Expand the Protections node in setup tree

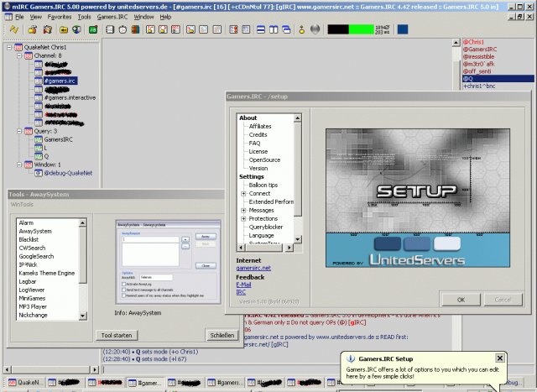click(243, 218)
